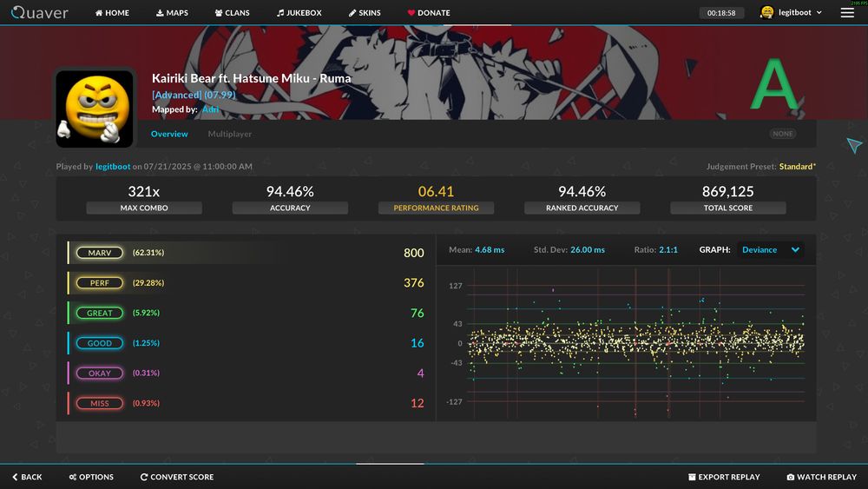Open mapper Adri's profile

tap(210, 109)
